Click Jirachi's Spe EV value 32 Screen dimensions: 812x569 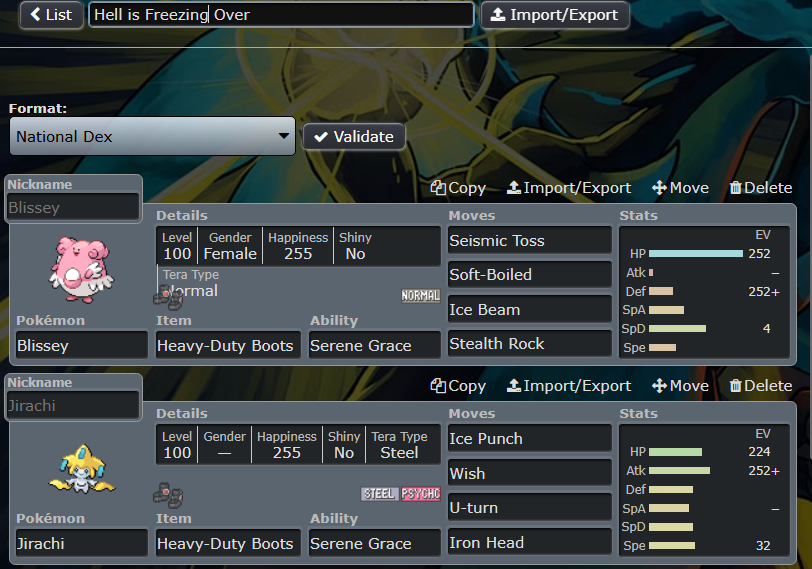coord(763,546)
